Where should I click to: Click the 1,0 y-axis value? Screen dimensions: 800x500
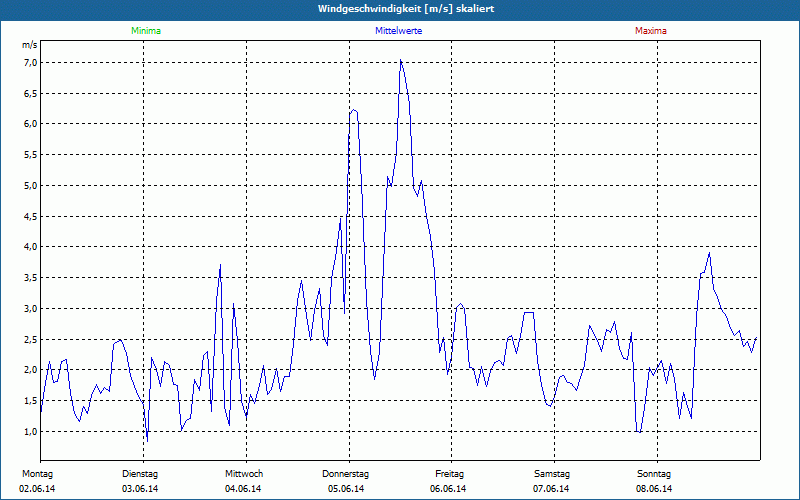[30, 432]
